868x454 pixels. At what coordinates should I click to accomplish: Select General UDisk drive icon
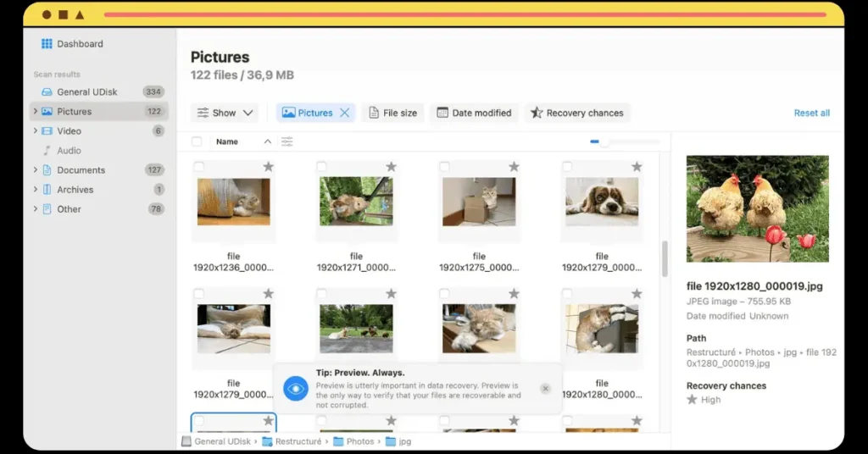[47, 91]
